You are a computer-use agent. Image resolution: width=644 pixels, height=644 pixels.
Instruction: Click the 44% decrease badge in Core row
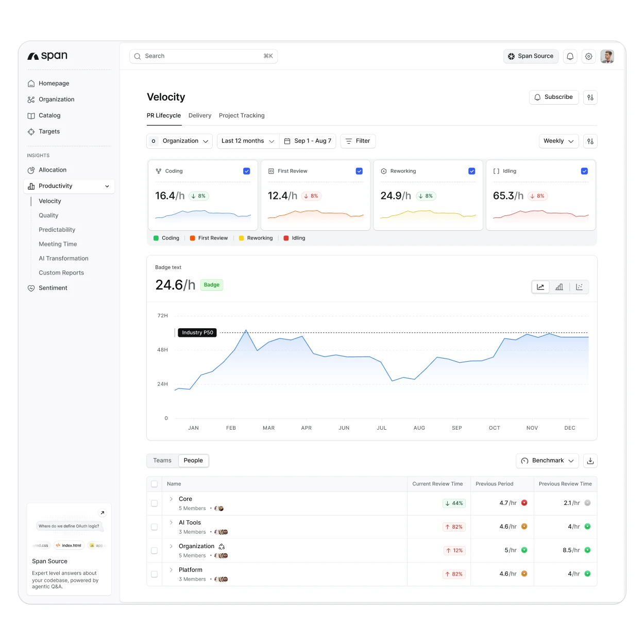pos(454,503)
